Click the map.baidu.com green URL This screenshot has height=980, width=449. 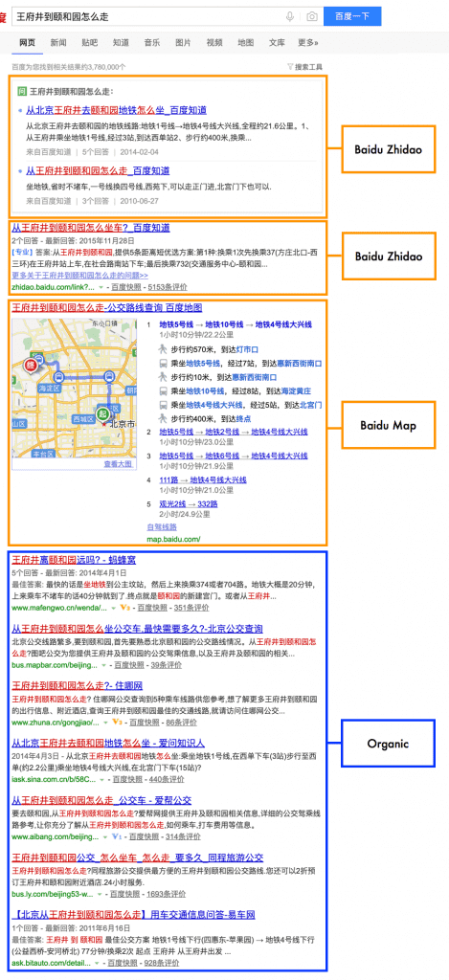coord(173,539)
